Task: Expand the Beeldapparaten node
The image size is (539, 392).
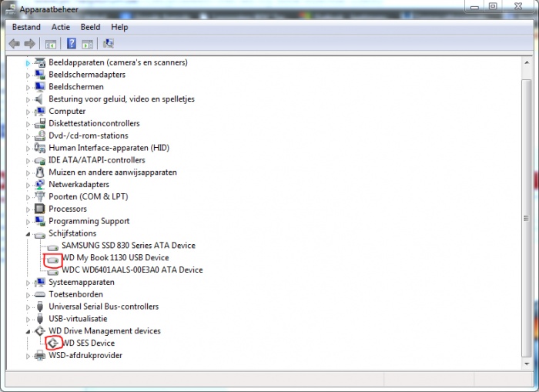Action: [28, 63]
